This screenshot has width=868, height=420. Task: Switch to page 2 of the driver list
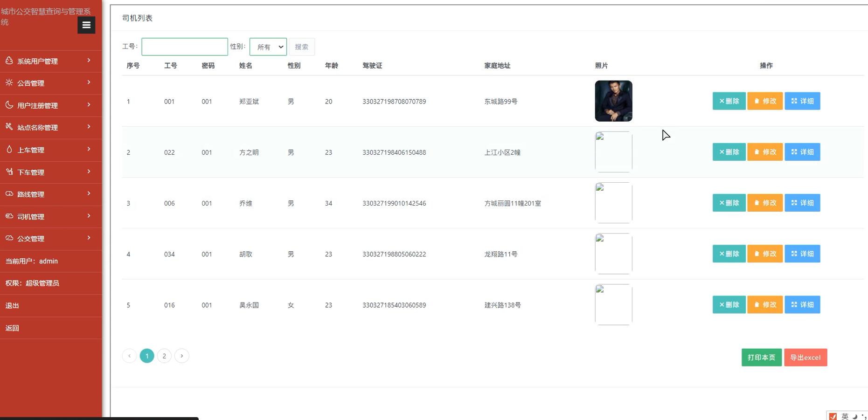coord(164,356)
